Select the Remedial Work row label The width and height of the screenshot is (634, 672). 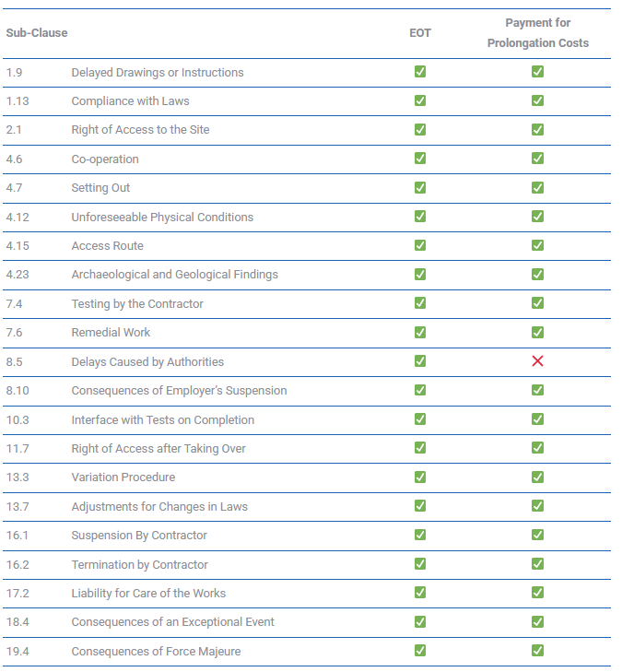(x=111, y=333)
